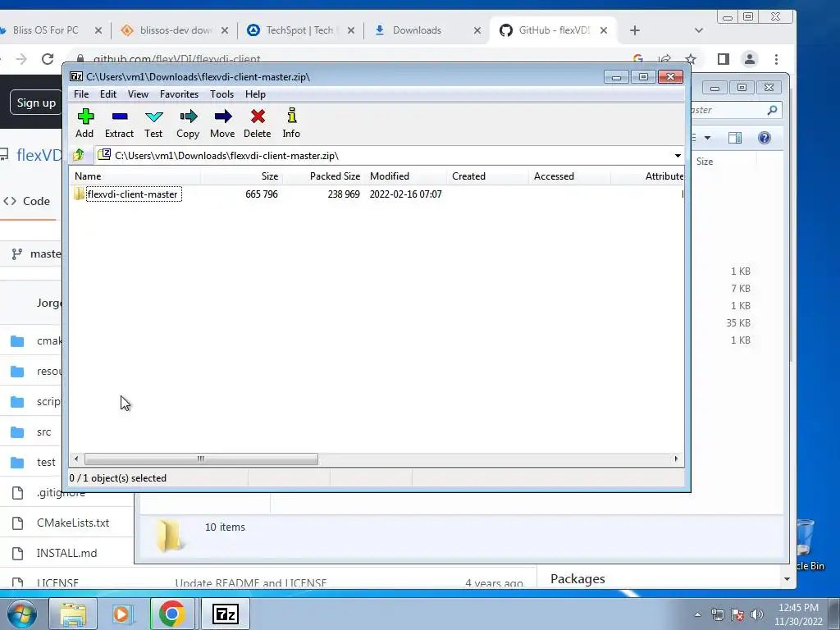Open the Chrome three-dot menu
The width and height of the screenshot is (840, 630).
point(776,59)
